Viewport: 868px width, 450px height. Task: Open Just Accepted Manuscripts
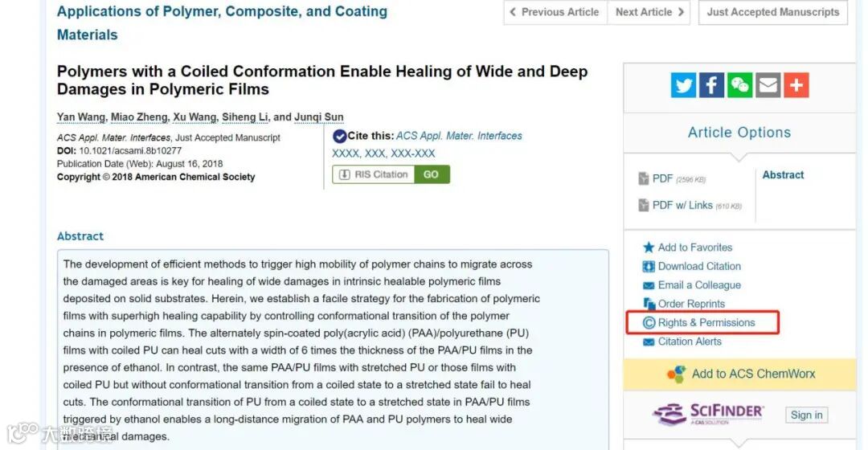pyautogui.click(x=772, y=12)
